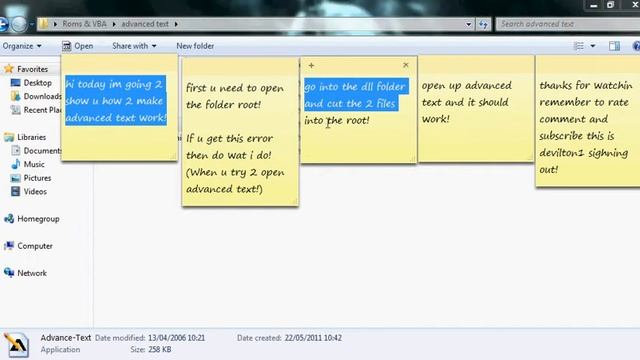Click the Videos library icon
Image resolution: width=640 pixels, height=360 pixels.
(x=16, y=191)
